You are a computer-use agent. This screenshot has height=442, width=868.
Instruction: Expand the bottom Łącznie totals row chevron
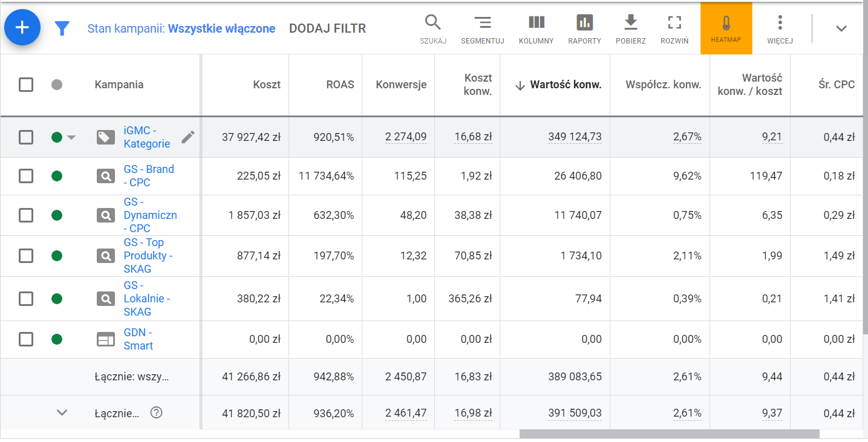[62, 412]
